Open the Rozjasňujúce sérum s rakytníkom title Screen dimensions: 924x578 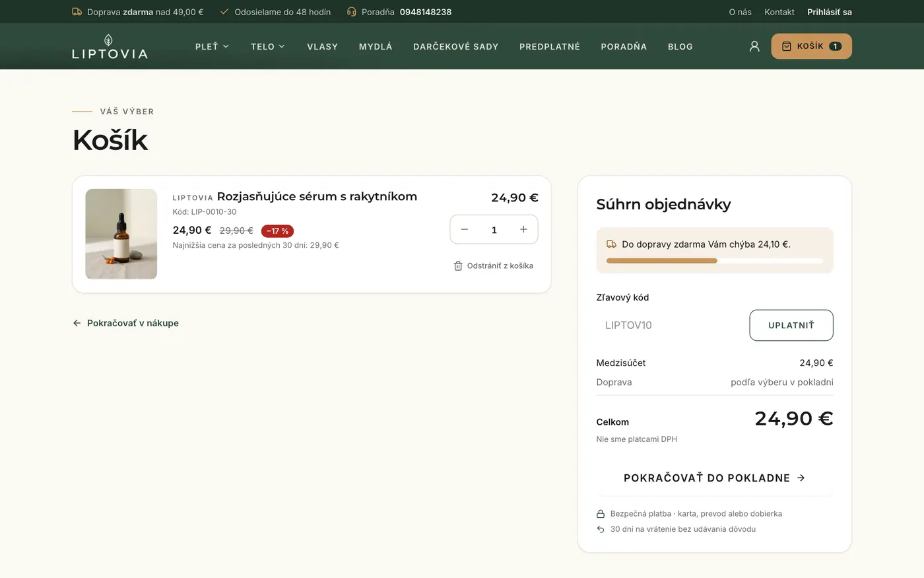pyautogui.click(x=317, y=196)
